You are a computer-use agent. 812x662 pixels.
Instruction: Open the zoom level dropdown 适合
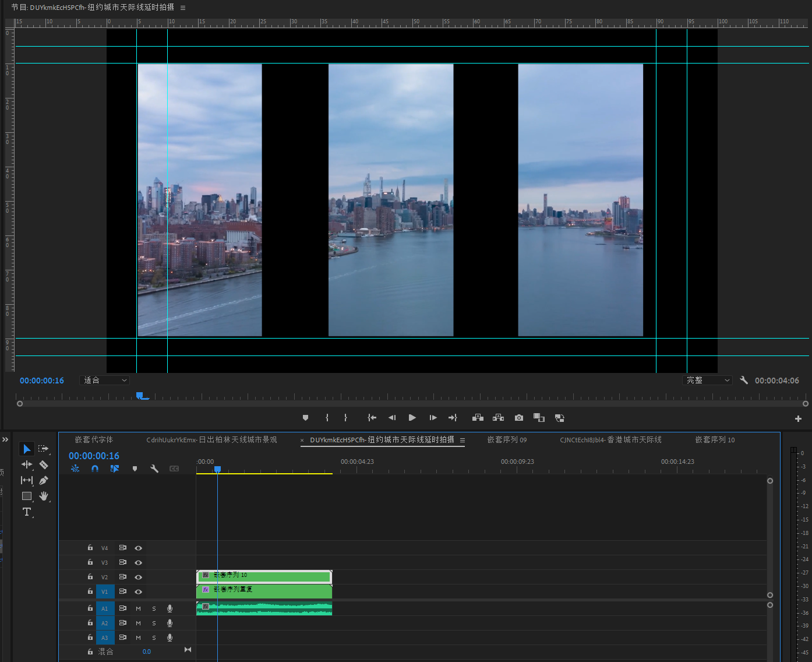(105, 381)
